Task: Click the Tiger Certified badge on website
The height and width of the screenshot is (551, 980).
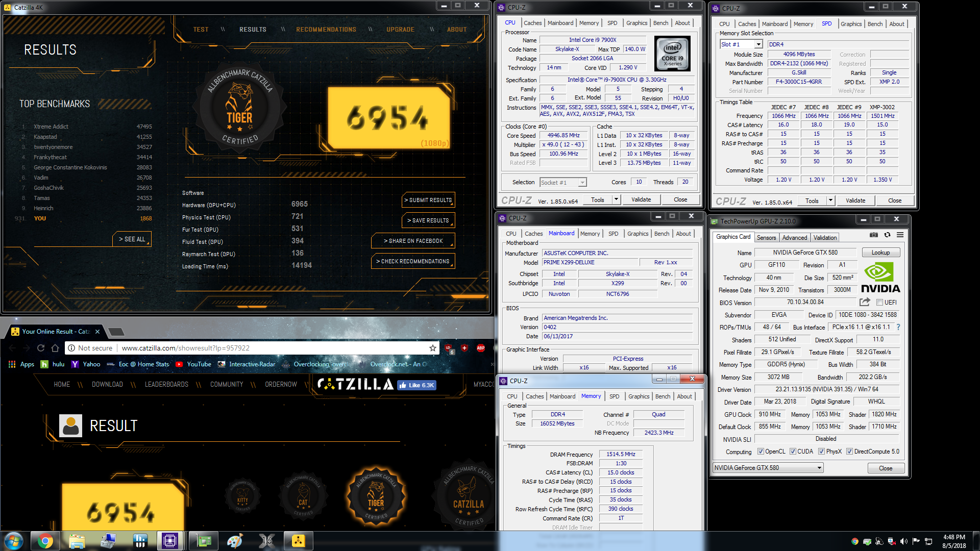Action: [x=376, y=496]
